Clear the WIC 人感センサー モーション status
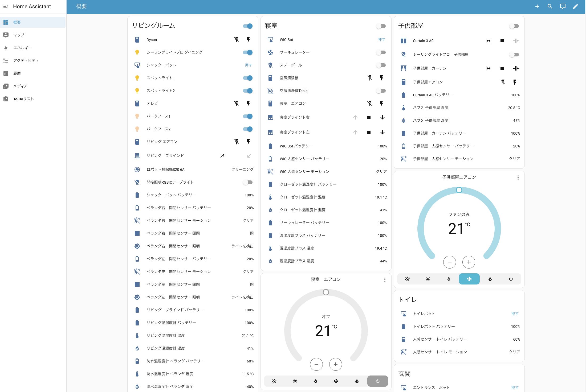This screenshot has height=392, width=586. pyautogui.click(x=381, y=171)
